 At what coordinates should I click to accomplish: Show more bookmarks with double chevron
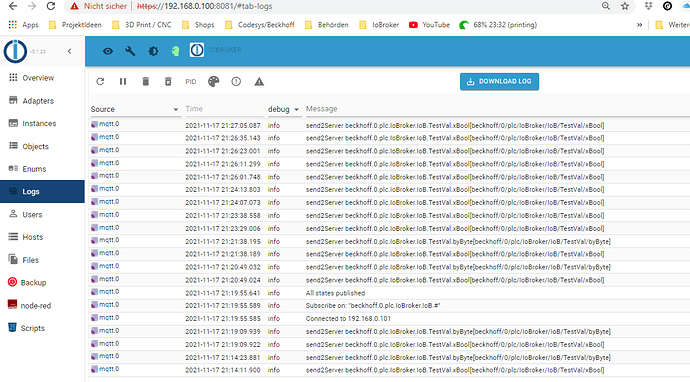click(639, 25)
